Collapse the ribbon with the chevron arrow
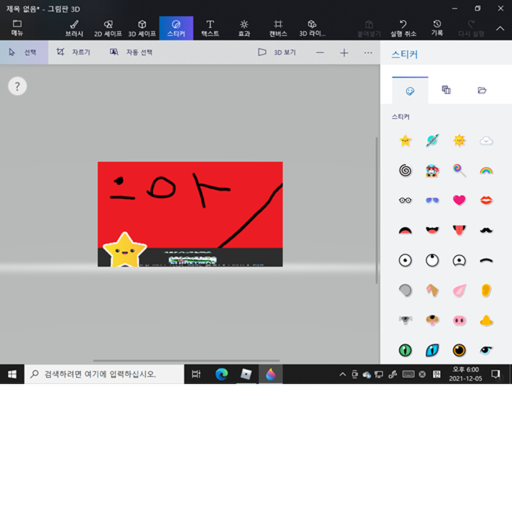The height and width of the screenshot is (512, 512). 500,29
